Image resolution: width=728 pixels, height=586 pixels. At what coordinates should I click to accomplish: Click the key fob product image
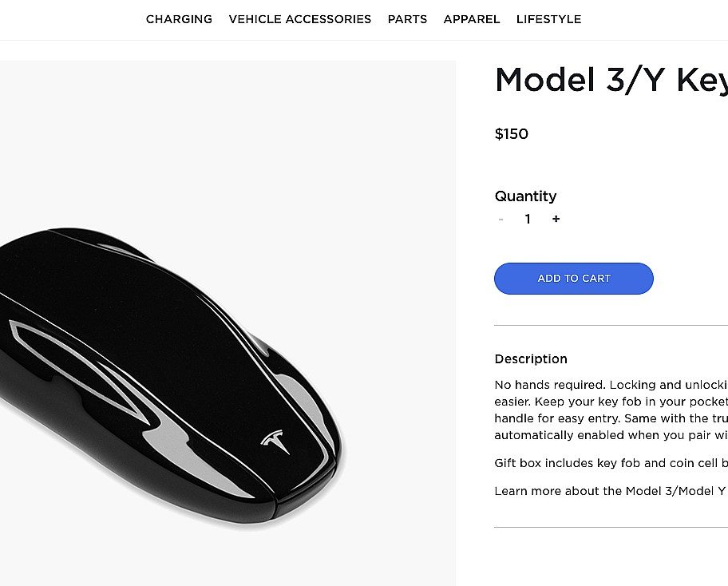[x=227, y=323]
